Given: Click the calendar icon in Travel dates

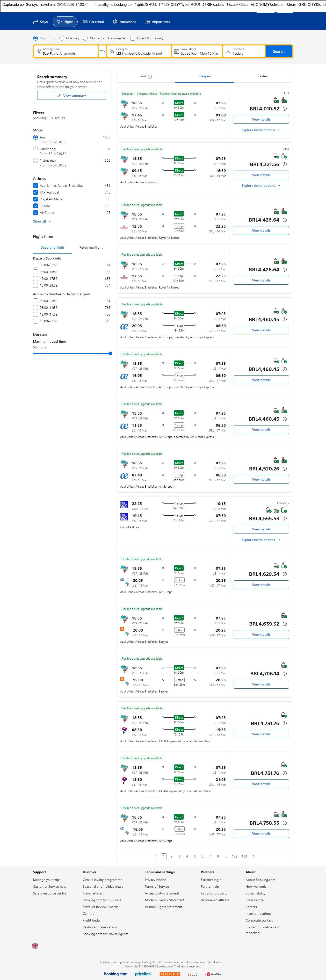Looking at the screenshot, I should [176, 51].
